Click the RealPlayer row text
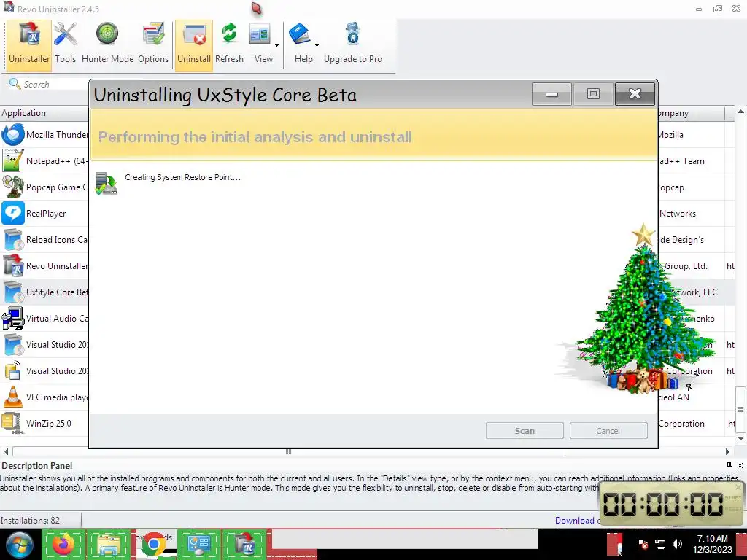Viewport: 747px width, 560px height. [46, 214]
